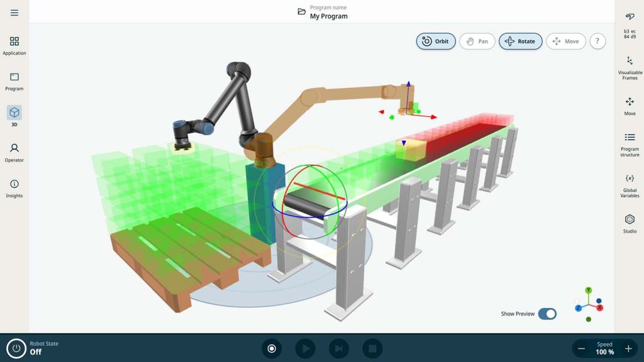Select the 3D view icon
Image resolution: width=644 pixels, height=362 pixels.
tap(14, 116)
